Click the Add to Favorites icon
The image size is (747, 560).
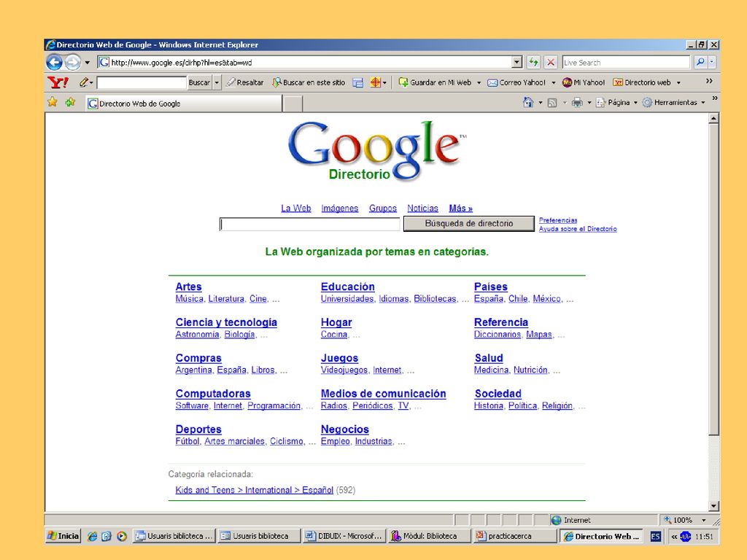70,102
